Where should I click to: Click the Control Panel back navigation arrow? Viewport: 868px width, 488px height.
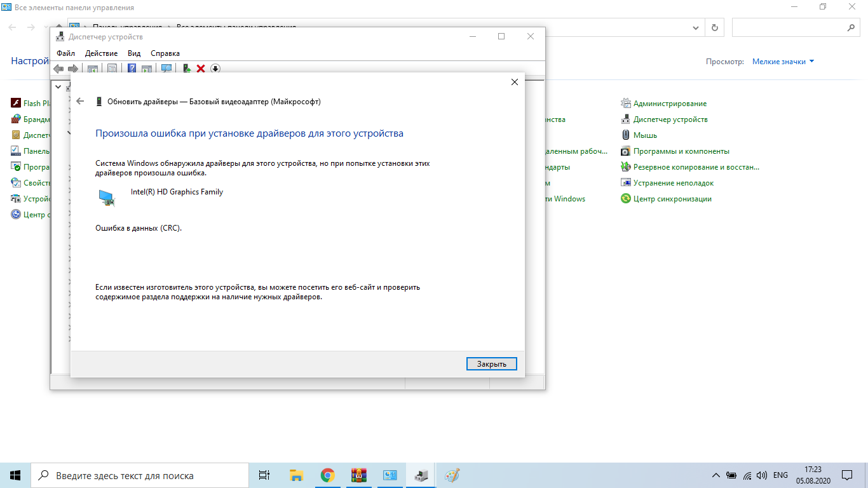click(x=13, y=28)
